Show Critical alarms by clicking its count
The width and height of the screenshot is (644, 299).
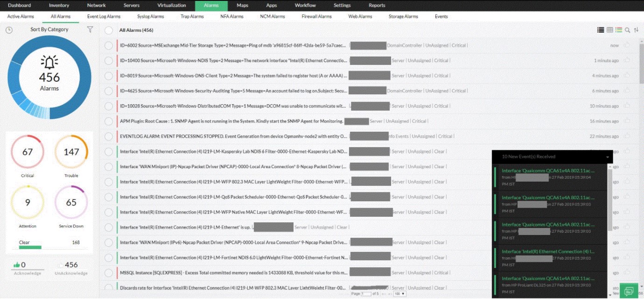[27, 151]
